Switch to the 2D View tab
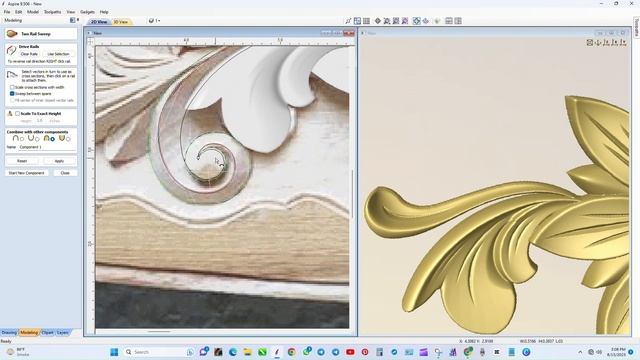 pos(99,22)
